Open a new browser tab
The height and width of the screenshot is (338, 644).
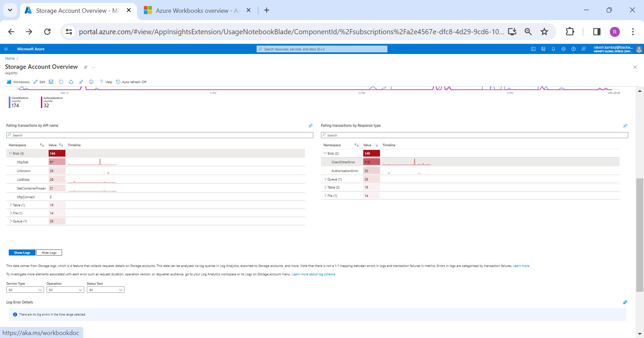tap(267, 10)
